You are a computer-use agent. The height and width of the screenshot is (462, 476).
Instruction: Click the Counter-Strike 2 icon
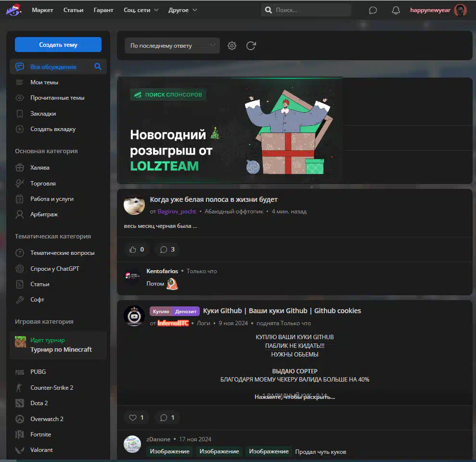click(19, 387)
